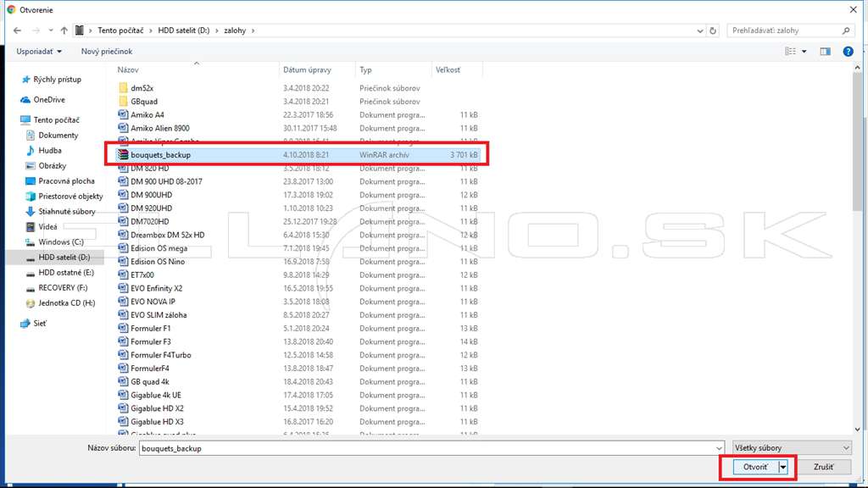Open the dm52x folder
Viewport: 868px width, 488px height.
(x=142, y=88)
